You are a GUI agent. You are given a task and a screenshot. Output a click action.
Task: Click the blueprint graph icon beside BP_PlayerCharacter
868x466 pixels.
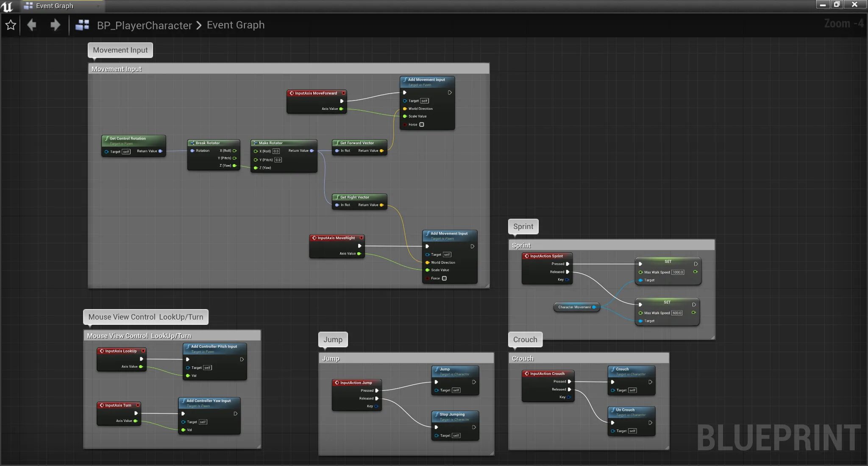(82, 25)
